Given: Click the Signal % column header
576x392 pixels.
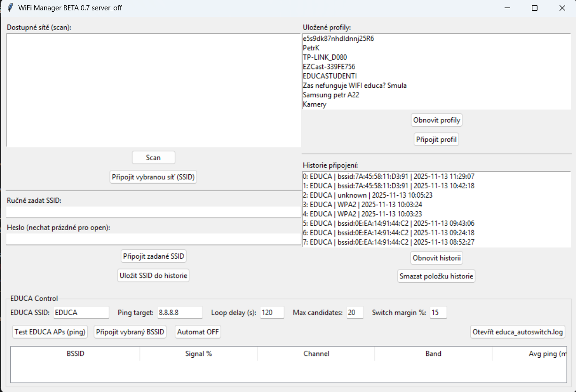Looking at the screenshot, I should point(198,354).
